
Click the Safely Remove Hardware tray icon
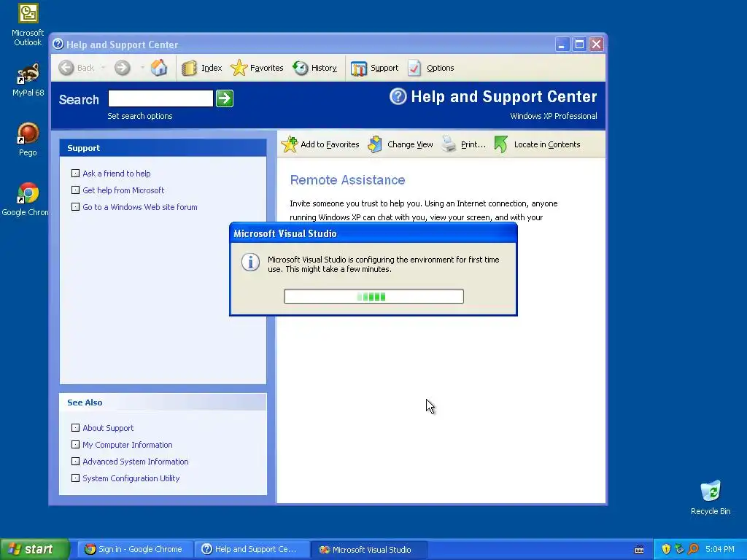(x=679, y=549)
